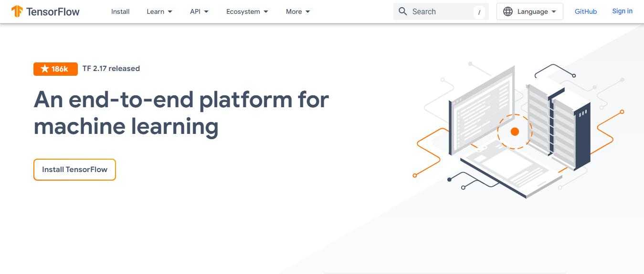Image resolution: width=644 pixels, height=274 pixels.
Task: Expand the More menu arrow
Action: tap(307, 11)
